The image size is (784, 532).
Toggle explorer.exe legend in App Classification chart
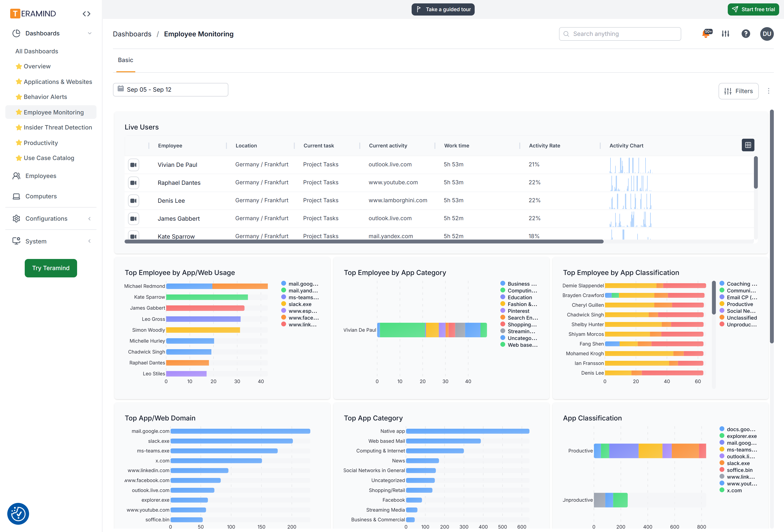coord(738,436)
